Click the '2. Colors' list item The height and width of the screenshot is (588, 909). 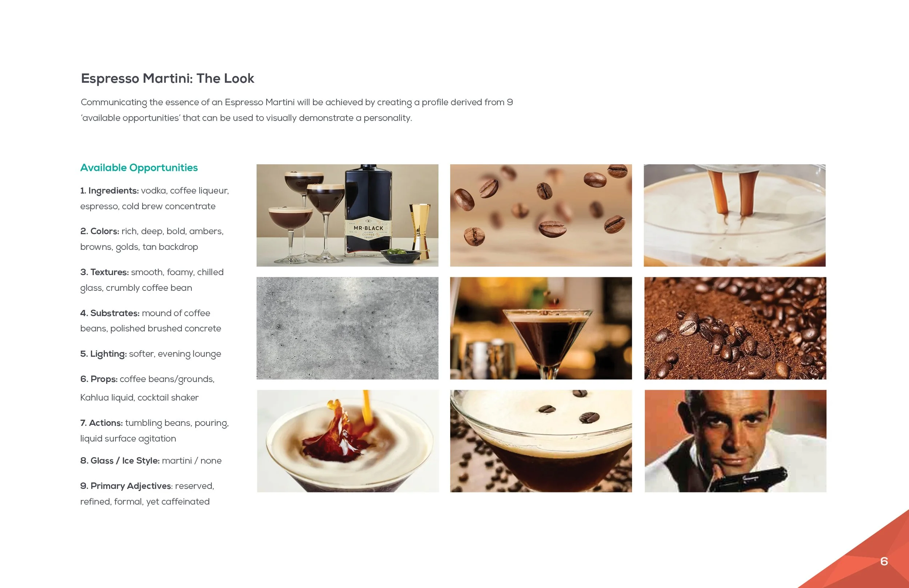click(152, 239)
